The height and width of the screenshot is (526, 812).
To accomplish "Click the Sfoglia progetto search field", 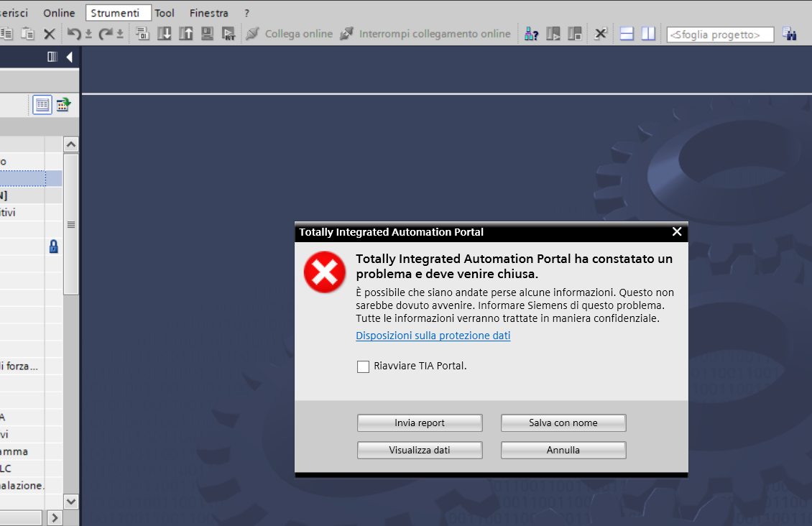I will pyautogui.click(x=720, y=34).
